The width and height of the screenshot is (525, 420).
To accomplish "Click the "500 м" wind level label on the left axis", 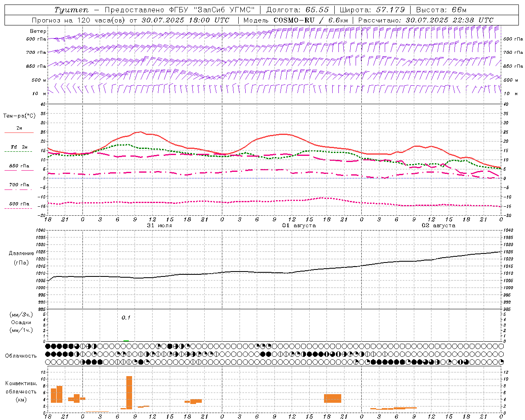I will [39, 80].
